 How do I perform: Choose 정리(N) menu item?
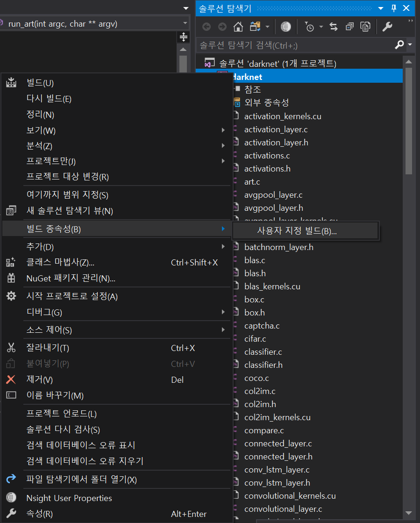tap(117, 115)
